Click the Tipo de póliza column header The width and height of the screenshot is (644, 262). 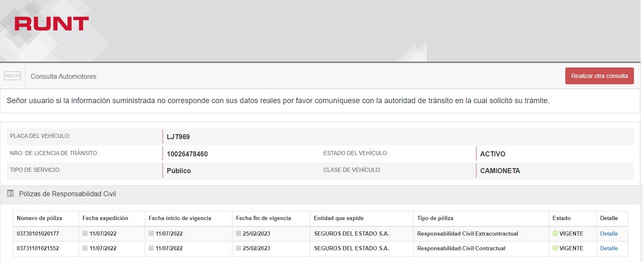coord(435,218)
